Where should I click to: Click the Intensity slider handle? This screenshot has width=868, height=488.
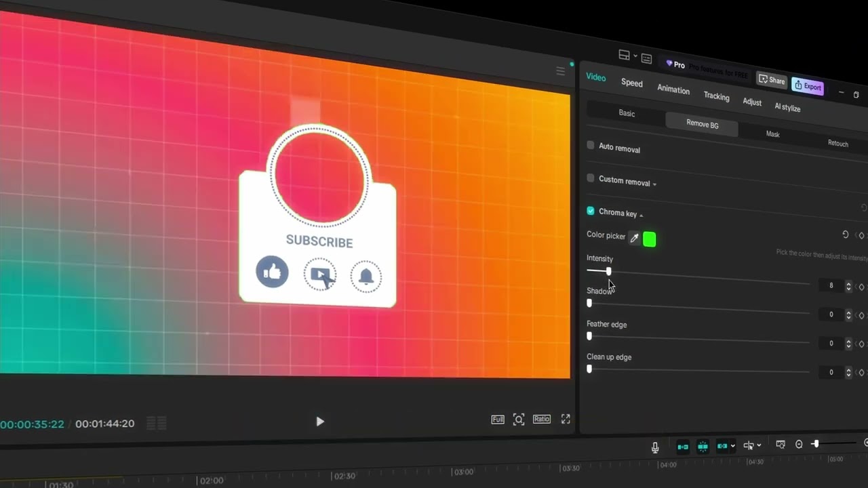[608, 271]
